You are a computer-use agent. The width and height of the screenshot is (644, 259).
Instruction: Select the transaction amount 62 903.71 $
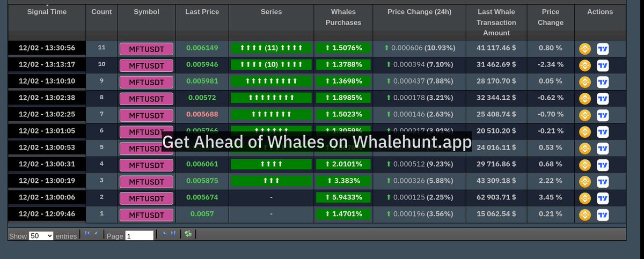[x=496, y=197]
